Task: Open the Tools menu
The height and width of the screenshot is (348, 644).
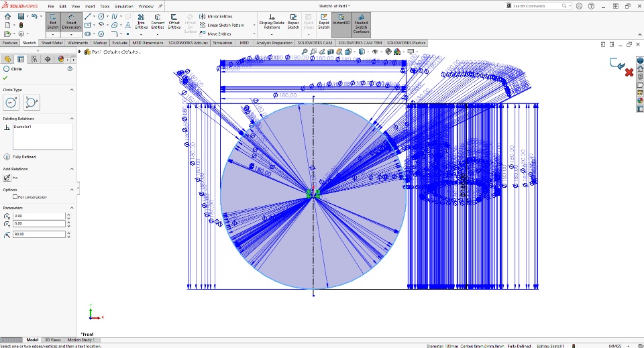Action: coord(105,6)
